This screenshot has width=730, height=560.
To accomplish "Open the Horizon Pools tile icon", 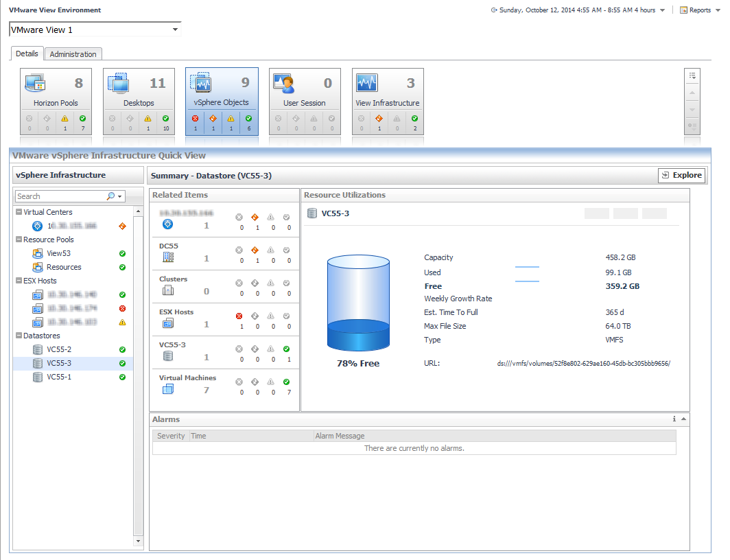I will (x=35, y=83).
